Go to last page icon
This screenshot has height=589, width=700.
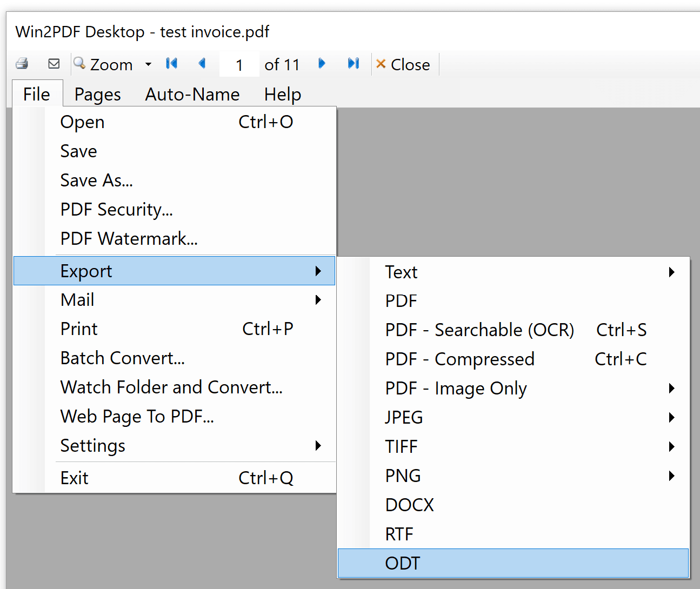pyautogui.click(x=354, y=64)
